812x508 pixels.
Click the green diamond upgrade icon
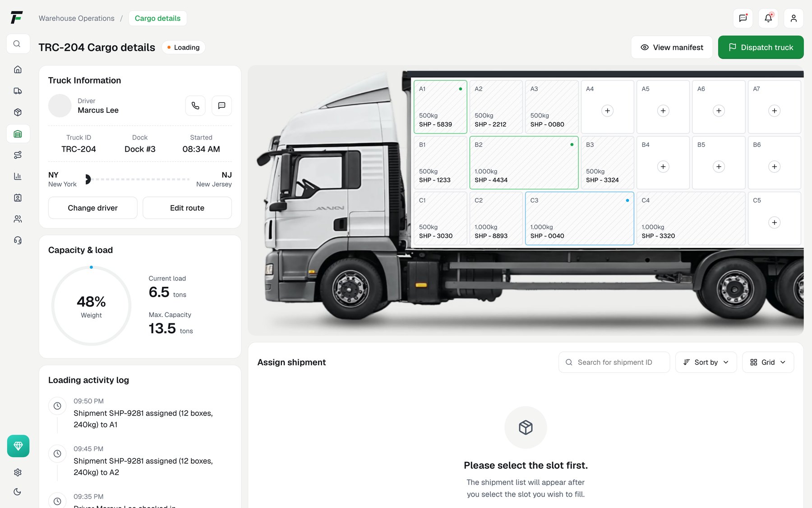pyautogui.click(x=18, y=446)
